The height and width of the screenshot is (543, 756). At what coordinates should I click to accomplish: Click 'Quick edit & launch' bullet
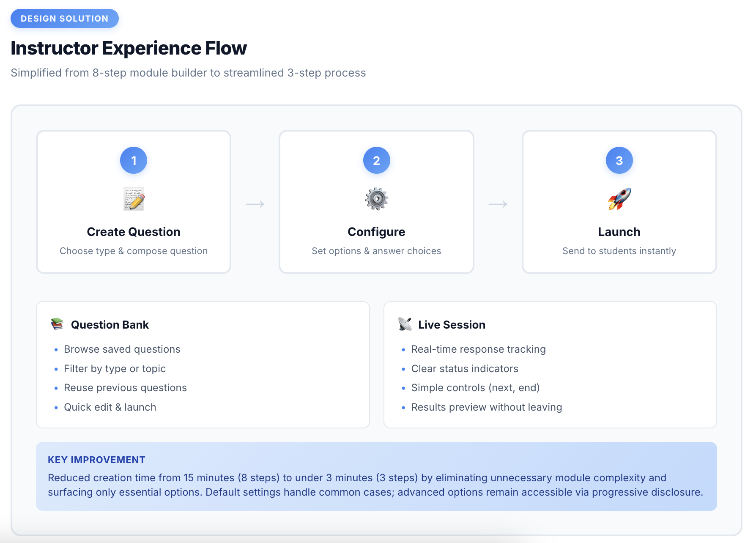(110, 407)
